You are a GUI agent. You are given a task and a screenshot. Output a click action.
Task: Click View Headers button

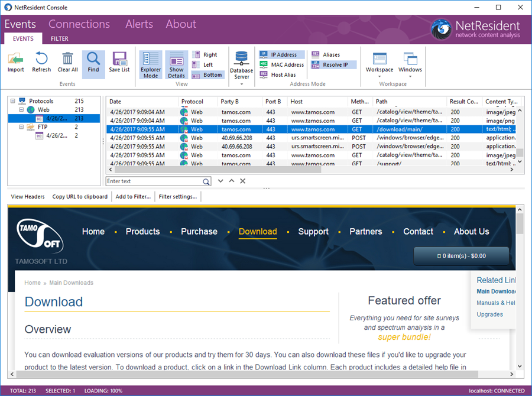(28, 196)
